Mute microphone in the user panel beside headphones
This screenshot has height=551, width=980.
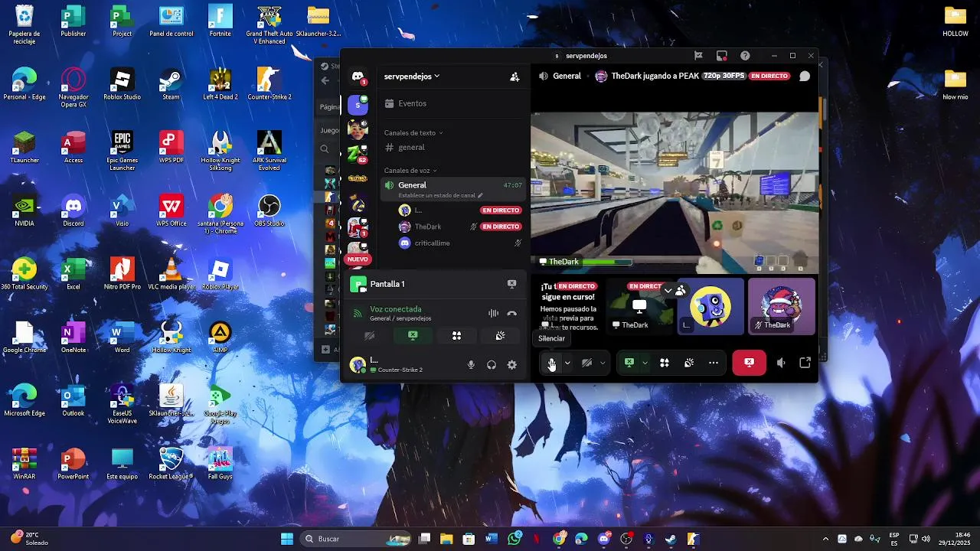click(x=472, y=365)
